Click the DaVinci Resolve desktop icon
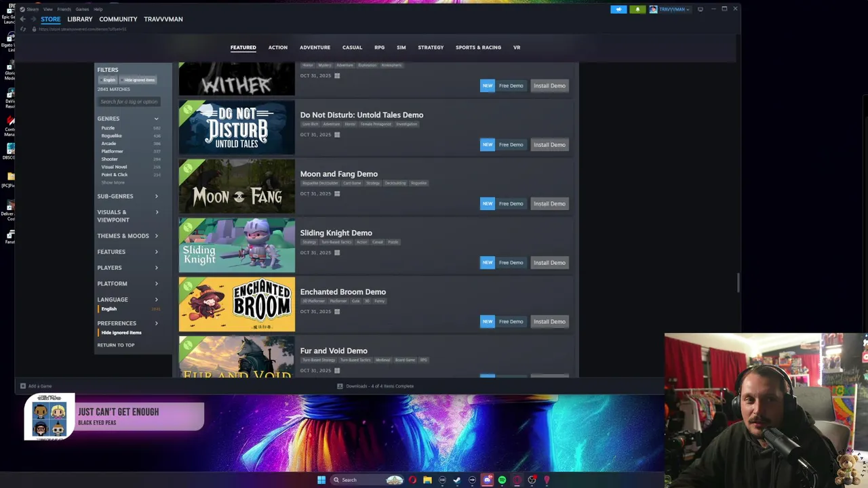Viewport: 868px width, 488px height. pyautogui.click(x=9, y=97)
